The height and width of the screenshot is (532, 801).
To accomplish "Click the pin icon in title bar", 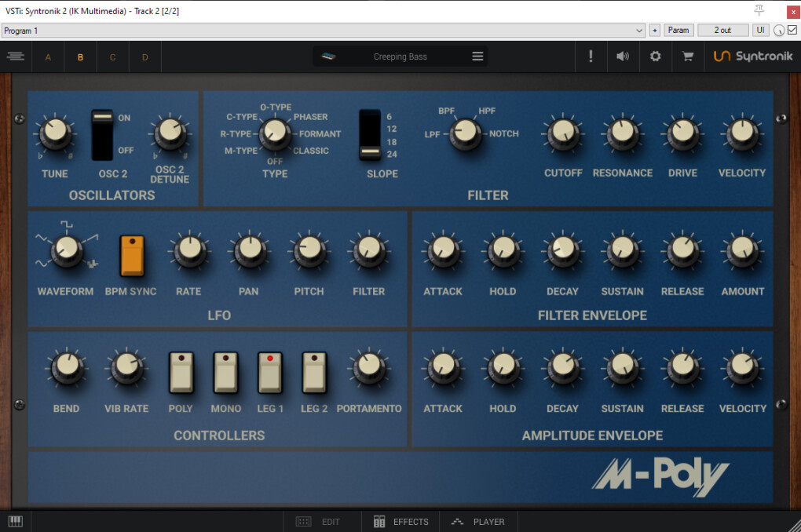I will tap(759, 10).
